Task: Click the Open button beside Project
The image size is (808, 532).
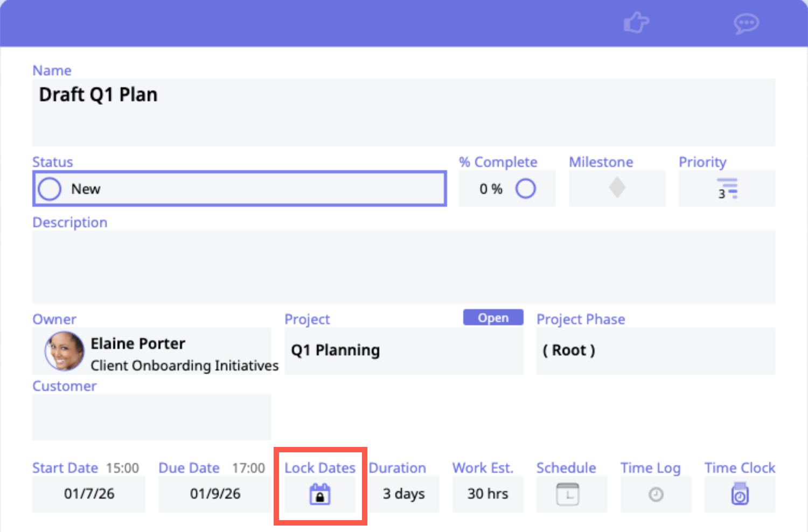Action: [493, 318]
